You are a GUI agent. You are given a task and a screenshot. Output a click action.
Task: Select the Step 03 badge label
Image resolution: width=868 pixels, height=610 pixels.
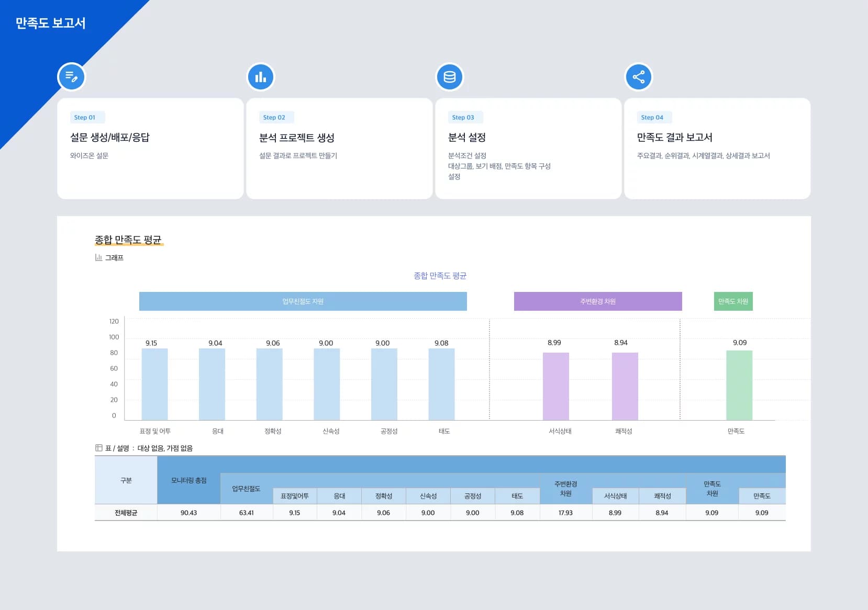click(x=464, y=117)
